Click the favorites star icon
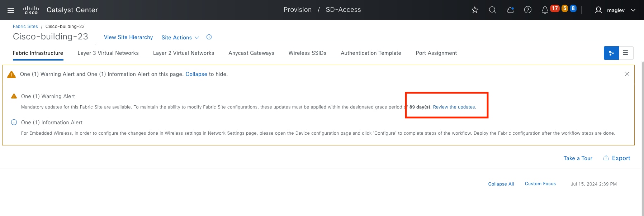Image resolution: width=644 pixels, height=216 pixels. pyautogui.click(x=475, y=10)
